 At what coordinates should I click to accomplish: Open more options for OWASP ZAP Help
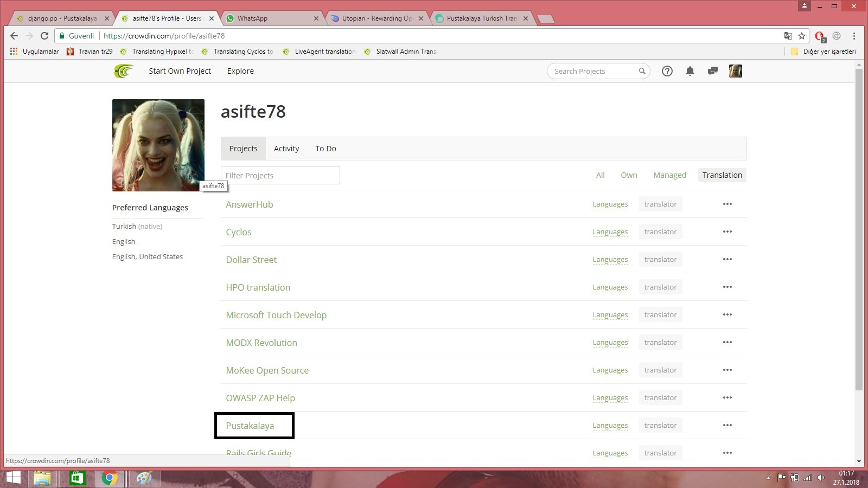tap(727, 397)
